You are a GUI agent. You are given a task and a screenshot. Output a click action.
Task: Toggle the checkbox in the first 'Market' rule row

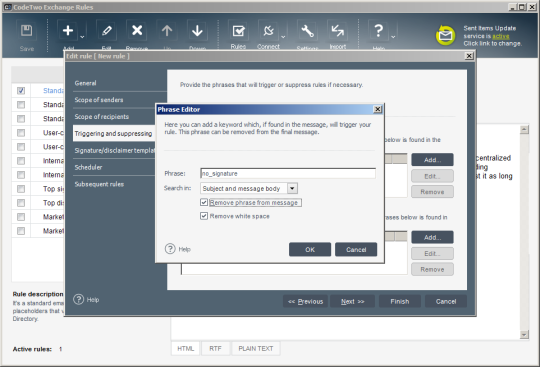(21, 217)
